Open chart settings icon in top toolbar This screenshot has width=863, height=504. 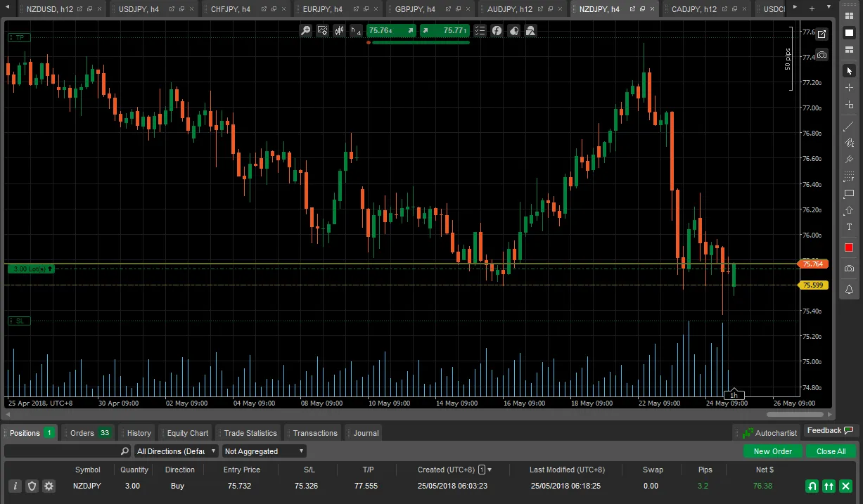[x=323, y=30]
